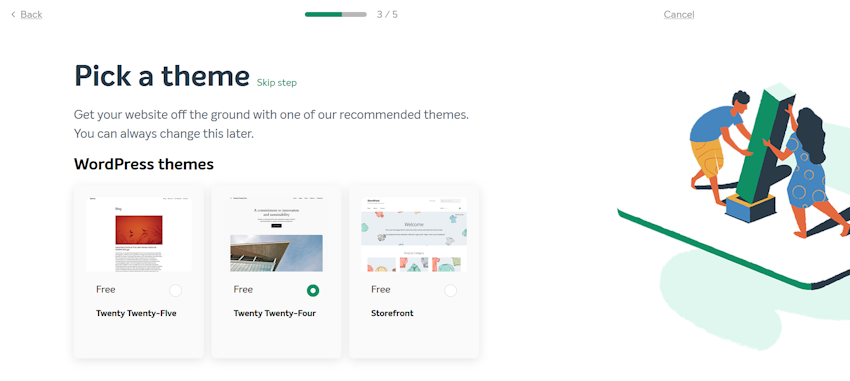Select the Twenty Twenty-Four radio button
Screen dimensions: 850x381
coord(313,290)
